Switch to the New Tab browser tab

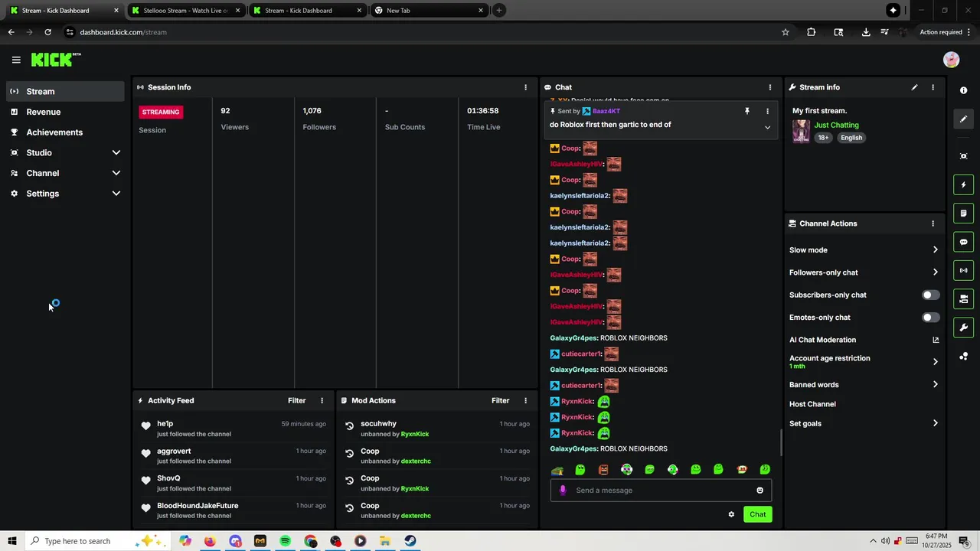pos(429,11)
